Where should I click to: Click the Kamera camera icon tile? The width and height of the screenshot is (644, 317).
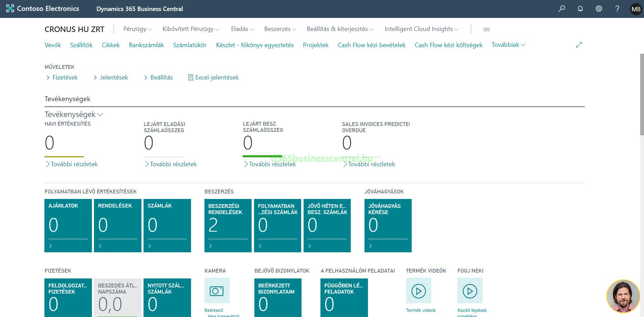[217, 291]
